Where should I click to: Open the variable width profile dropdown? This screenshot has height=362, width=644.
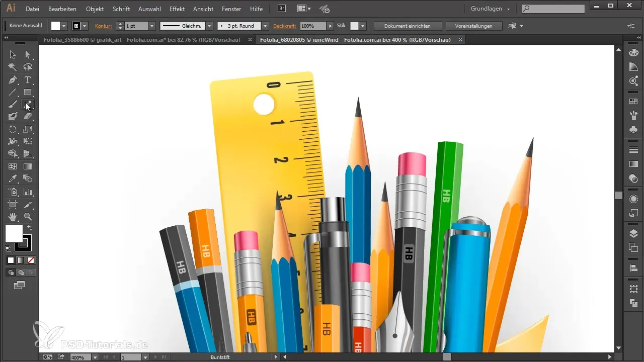(209, 26)
